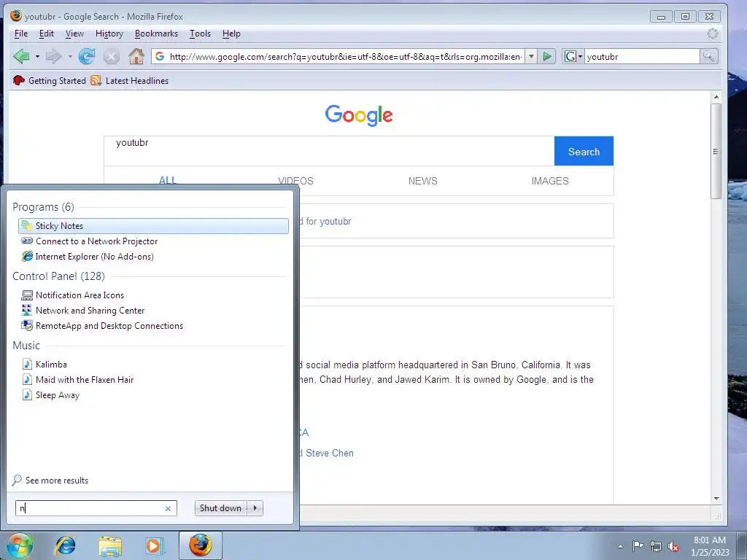This screenshot has width=747, height=560.
Task: Click the Music group header
Action: pyautogui.click(x=26, y=345)
